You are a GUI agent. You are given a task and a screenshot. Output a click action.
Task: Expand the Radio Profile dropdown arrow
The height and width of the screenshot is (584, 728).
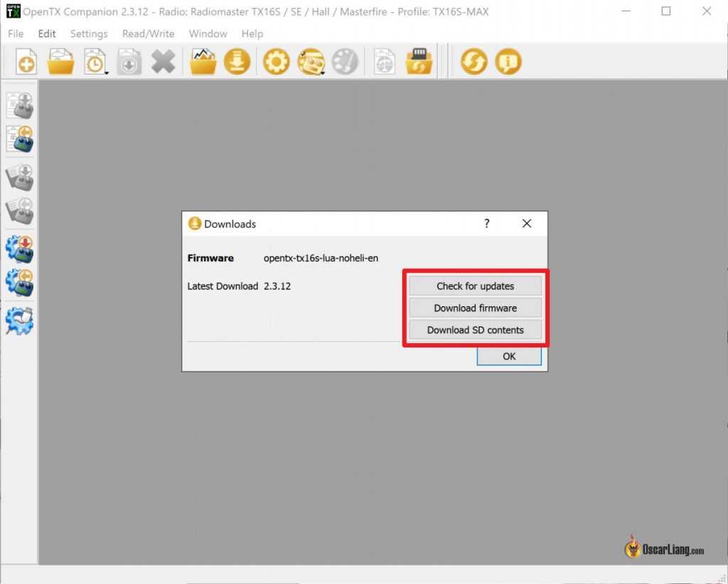point(322,72)
